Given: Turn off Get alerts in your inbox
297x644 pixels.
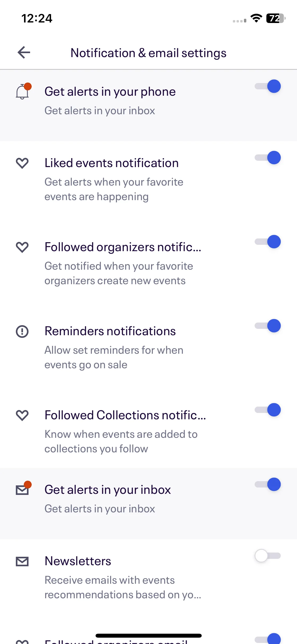Looking at the screenshot, I should pyautogui.click(x=268, y=484).
